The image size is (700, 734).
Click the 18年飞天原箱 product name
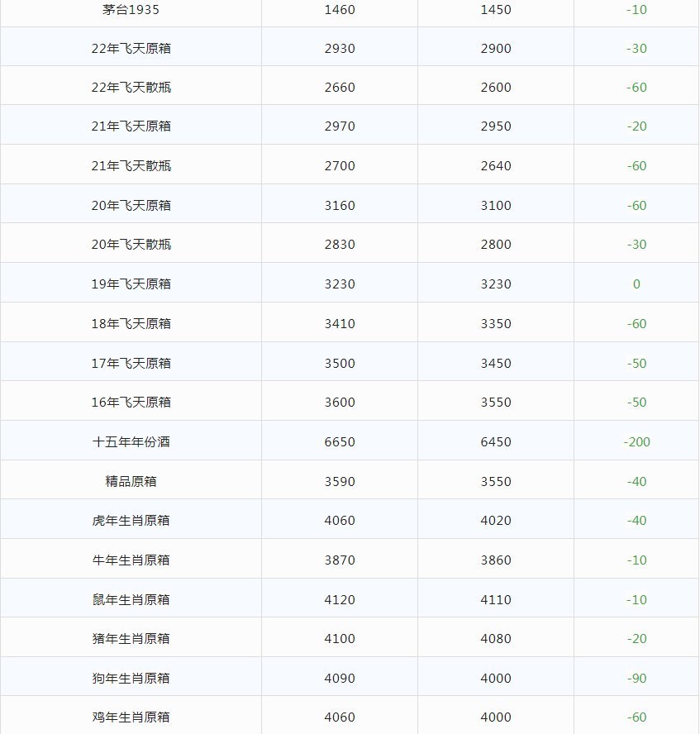[x=131, y=324]
